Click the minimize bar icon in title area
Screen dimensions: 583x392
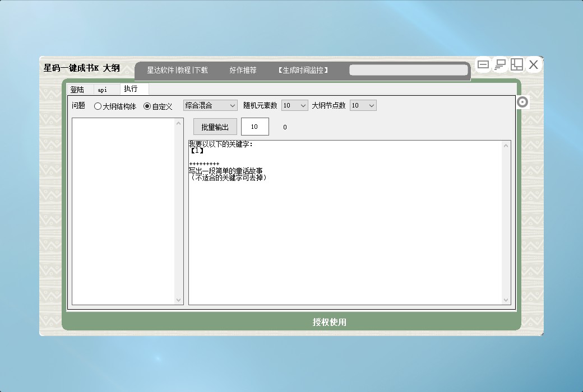(x=483, y=64)
